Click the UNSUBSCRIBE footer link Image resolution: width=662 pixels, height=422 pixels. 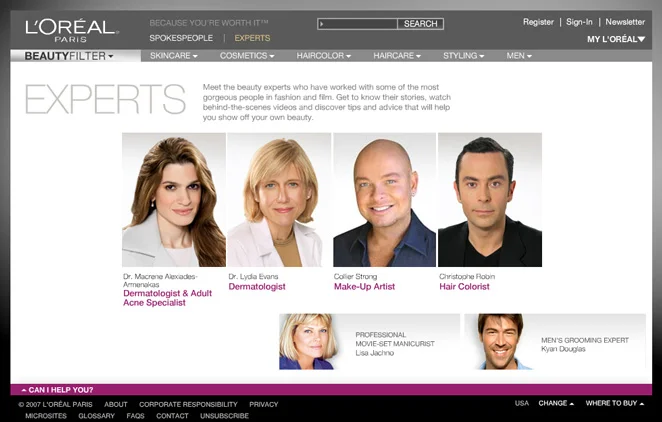click(224, 416)
